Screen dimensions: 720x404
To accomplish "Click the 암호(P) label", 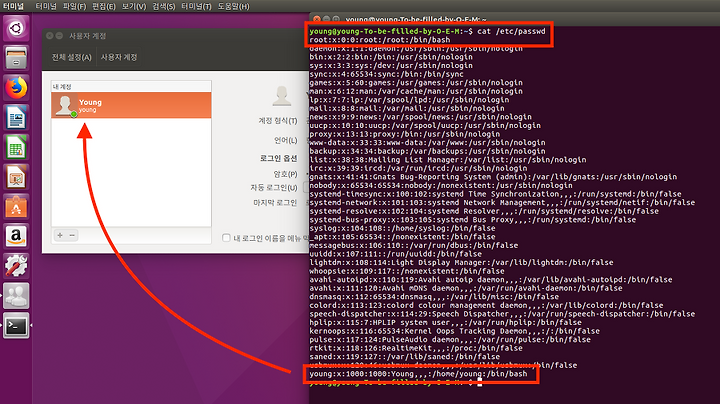I will [285, 174].
